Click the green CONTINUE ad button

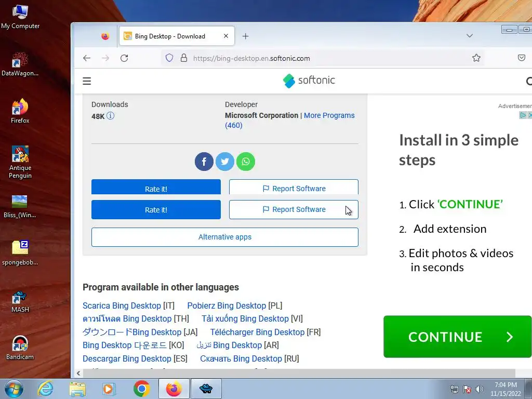click(457, 337)
